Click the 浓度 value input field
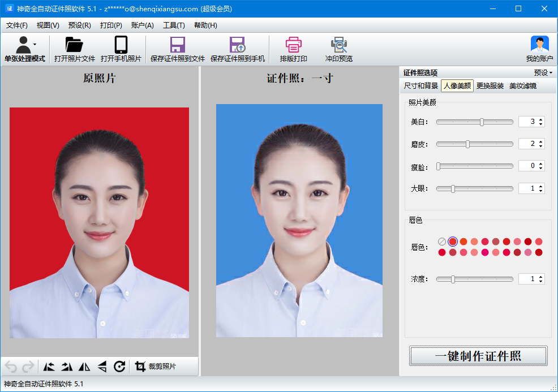558x392 pixels. pyautogui.click(x=527, y=279)
